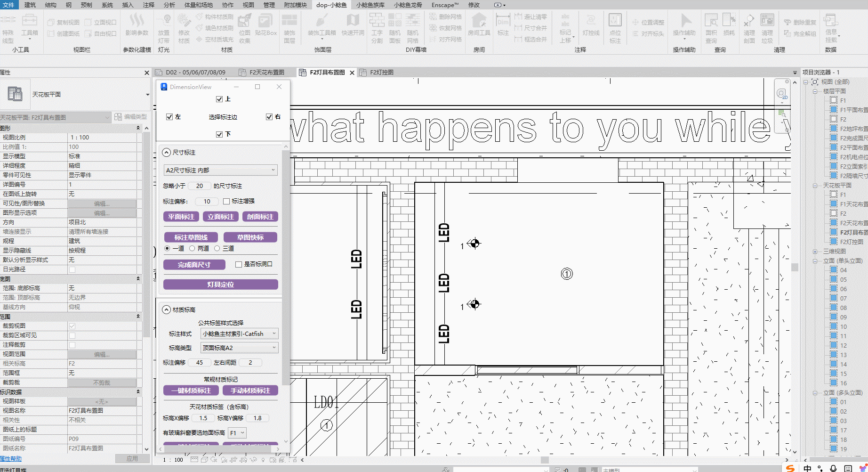Click the 点位标注 ribbon icon
Viewport: 868px width, 472px height.
(x=615, y=27)
